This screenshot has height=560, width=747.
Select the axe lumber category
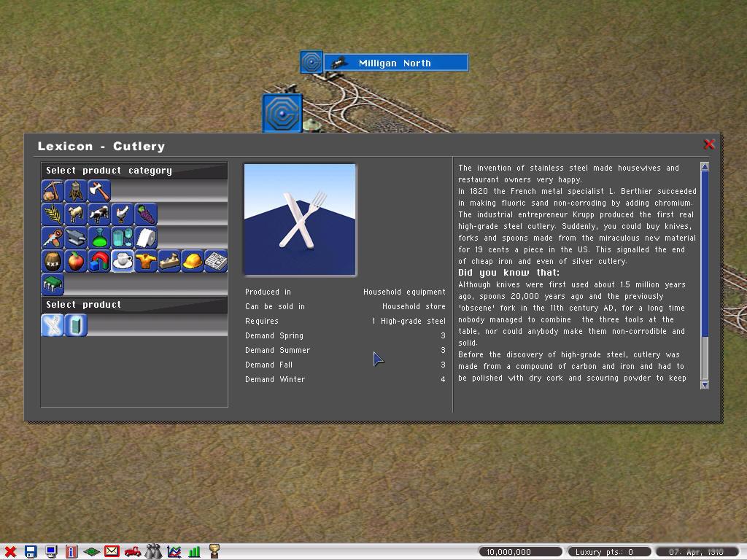click(99, 191)
